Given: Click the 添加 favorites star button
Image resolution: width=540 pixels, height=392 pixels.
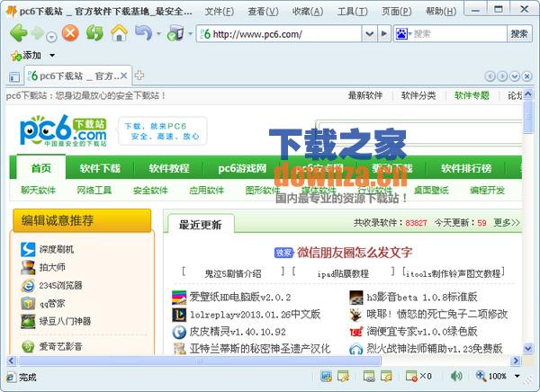Looking at the screenshot, I should [x=26, y=56].
